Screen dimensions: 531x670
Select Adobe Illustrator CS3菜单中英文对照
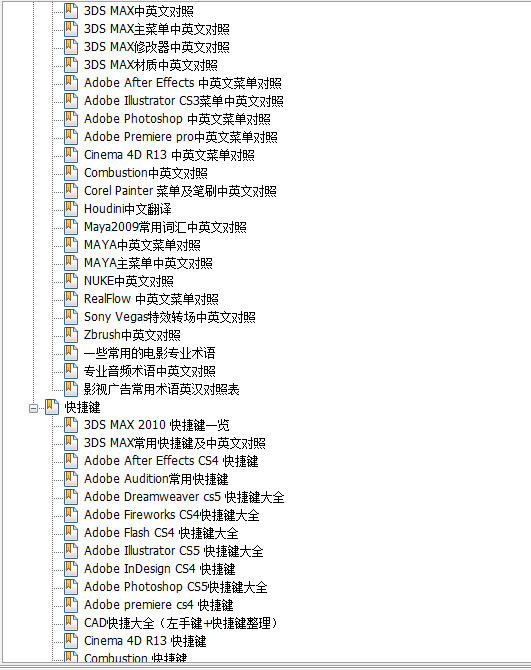click(184, 101)
